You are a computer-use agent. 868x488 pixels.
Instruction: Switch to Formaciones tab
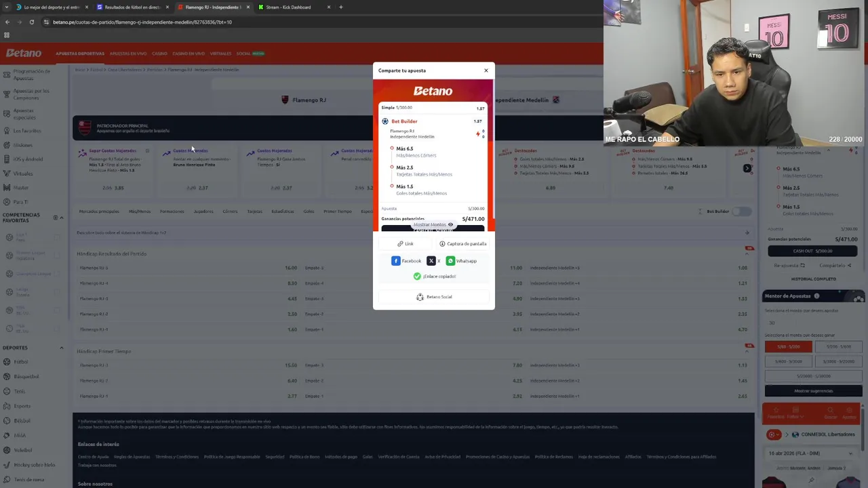[x=172, y=211]
